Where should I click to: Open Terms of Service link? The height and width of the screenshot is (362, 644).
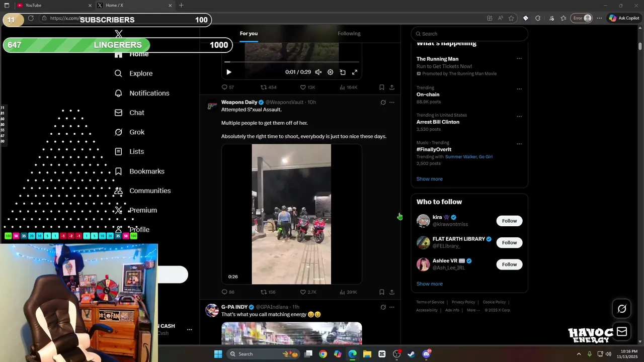tap(430, 302)
